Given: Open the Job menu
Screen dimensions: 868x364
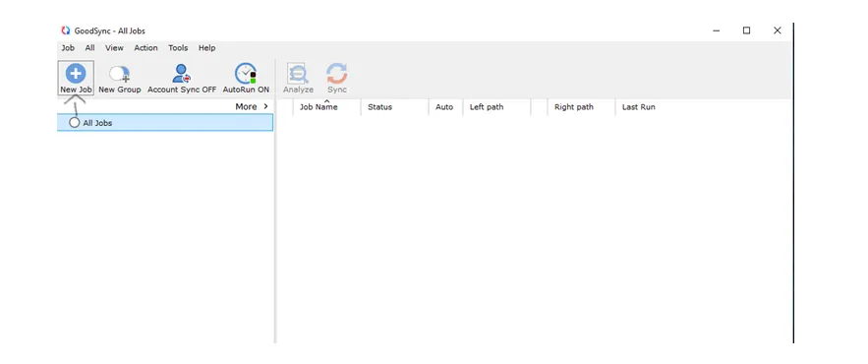Looking at the screenshot, I should click(x=68, y=48).
